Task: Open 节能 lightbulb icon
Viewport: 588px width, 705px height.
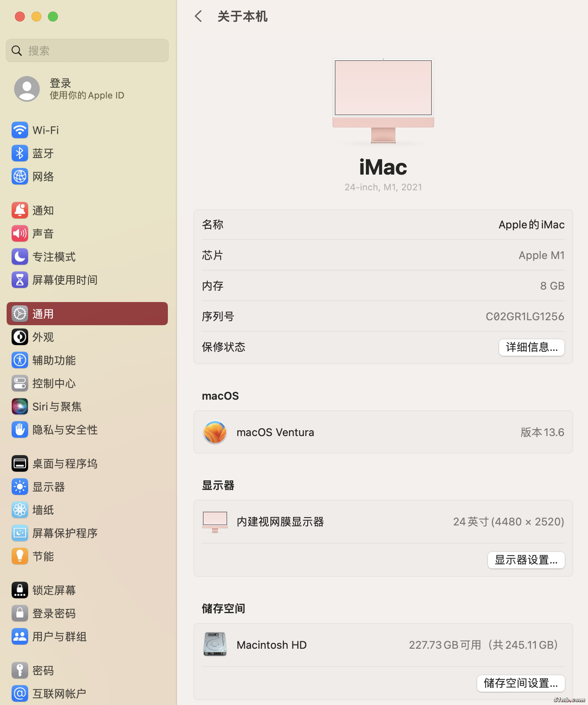Action: tap(20, 556)
